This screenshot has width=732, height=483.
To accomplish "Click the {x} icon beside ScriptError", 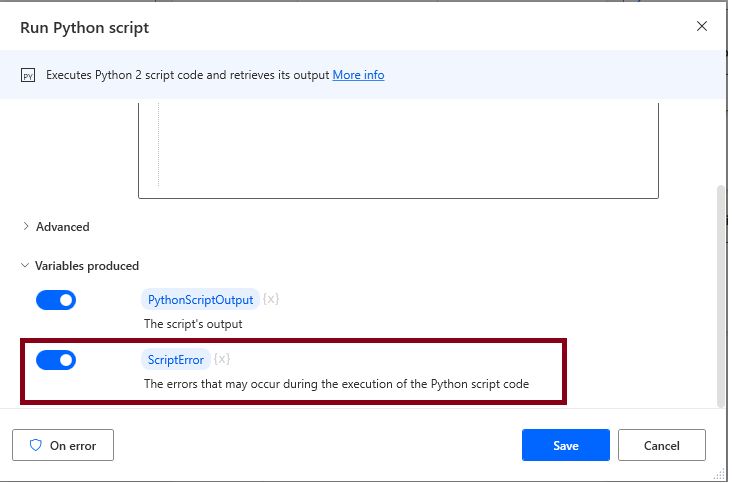I will [x=222, y=359].
